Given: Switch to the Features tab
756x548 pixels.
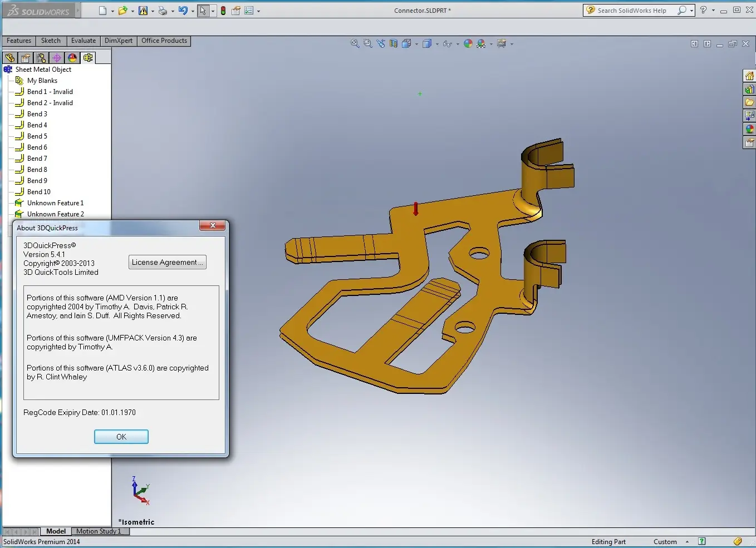Looking at the screenshot, I should [x=19, y=41].
